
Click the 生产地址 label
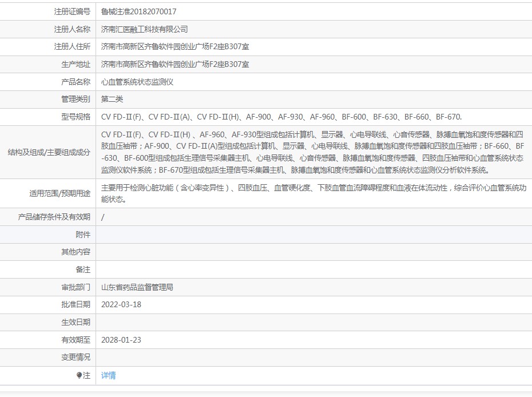coord(76,64)
